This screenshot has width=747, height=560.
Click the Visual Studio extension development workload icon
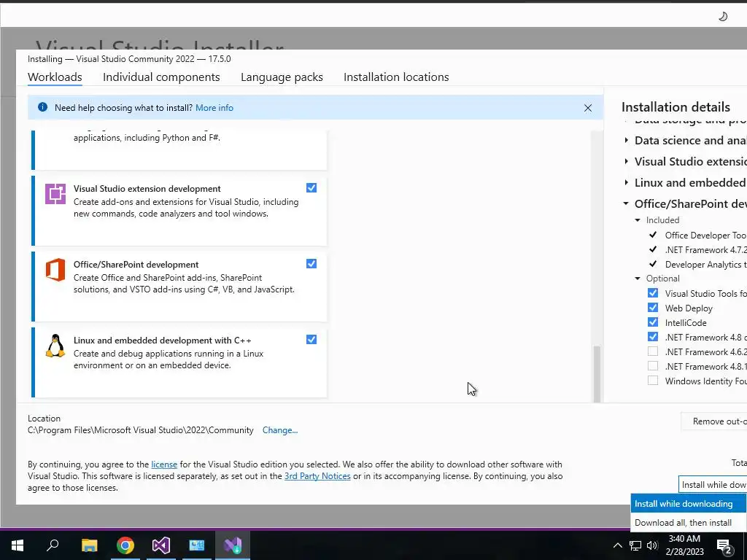tap(55, 194)
